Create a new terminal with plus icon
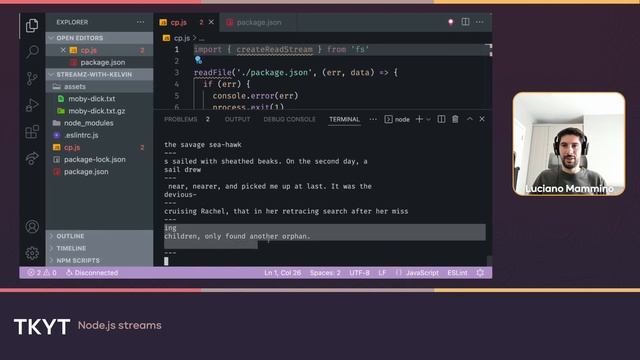This screenshot has height=360, width=640. coord(419,119)
